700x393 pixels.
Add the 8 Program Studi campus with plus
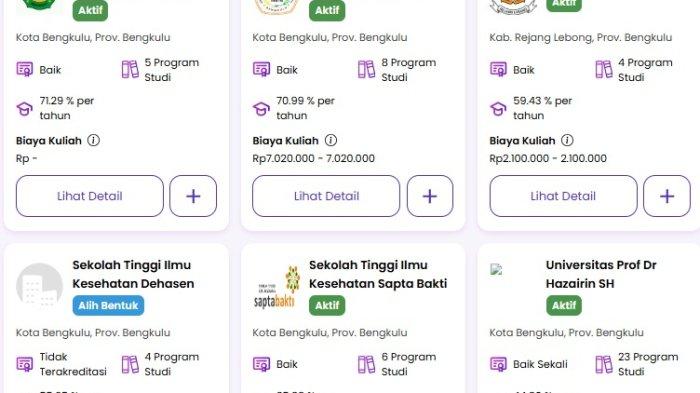[x=430, y=196]
